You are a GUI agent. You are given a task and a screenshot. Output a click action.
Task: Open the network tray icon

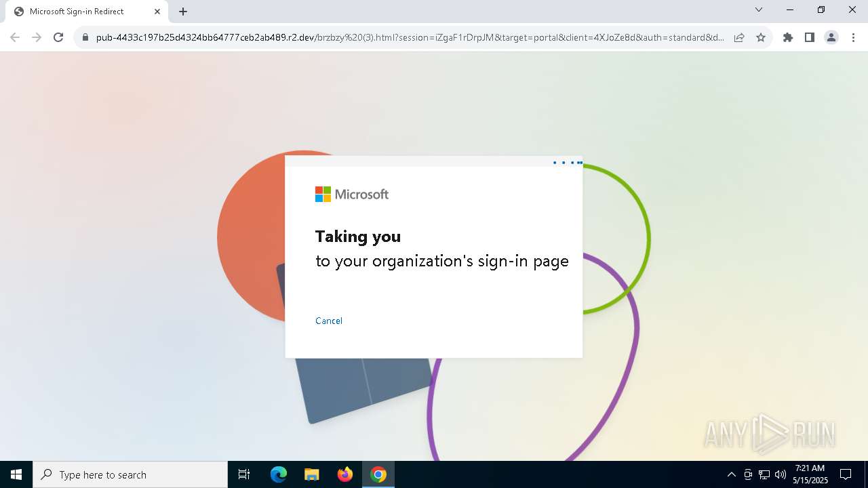point(764,474)
